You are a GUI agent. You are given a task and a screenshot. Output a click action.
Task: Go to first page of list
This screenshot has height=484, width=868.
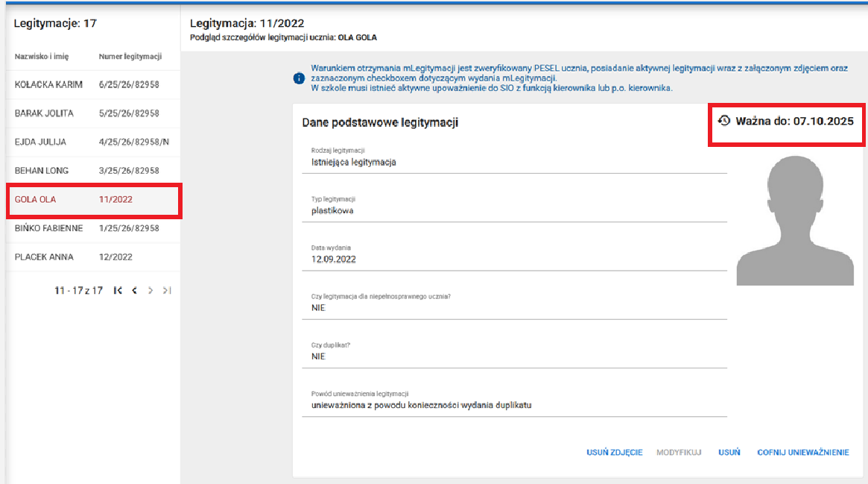click(118, 291)
